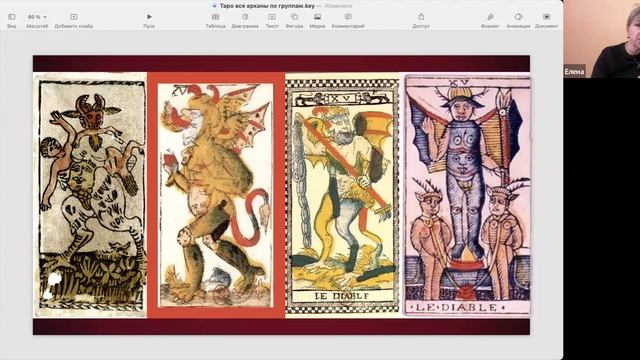This screenshot has width=640, height=360.
Task: Open the zoom level 60% dropdown
Action: (37, 17)
